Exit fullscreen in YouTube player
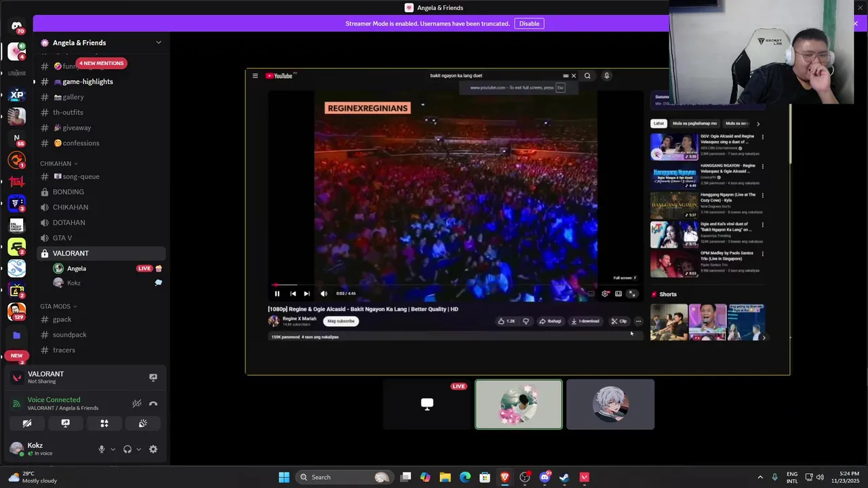Viewport: 868px width, 488px height. [632, 293]
